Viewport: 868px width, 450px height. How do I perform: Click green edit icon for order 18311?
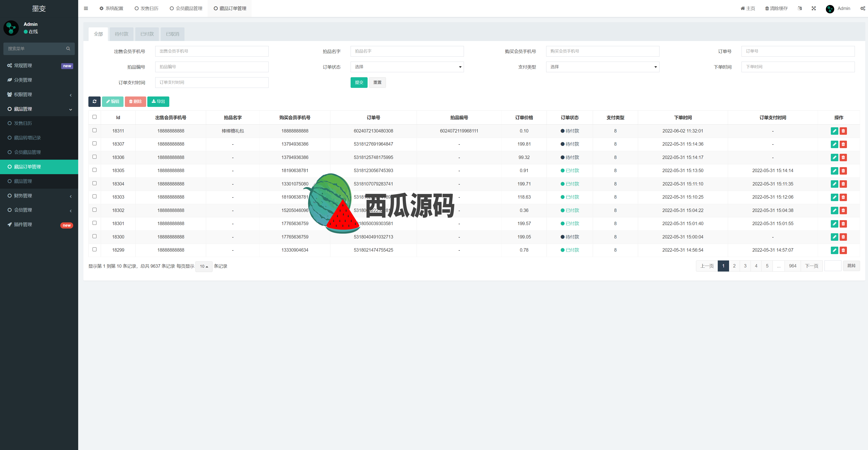[x=834, y=131]
